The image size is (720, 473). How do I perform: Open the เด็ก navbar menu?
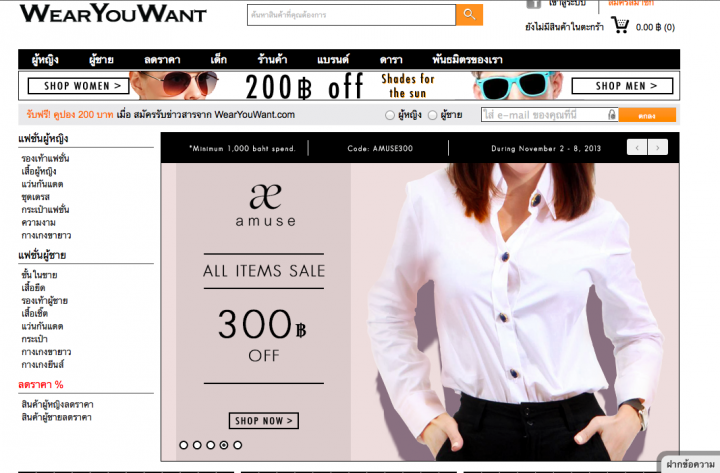click(219, 60)
